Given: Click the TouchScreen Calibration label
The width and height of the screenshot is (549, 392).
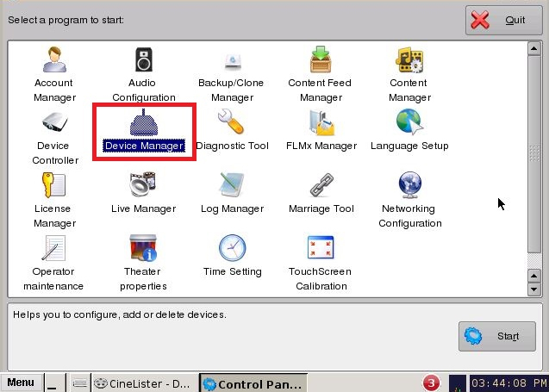Looking at the screenshot, I should 321,278.
